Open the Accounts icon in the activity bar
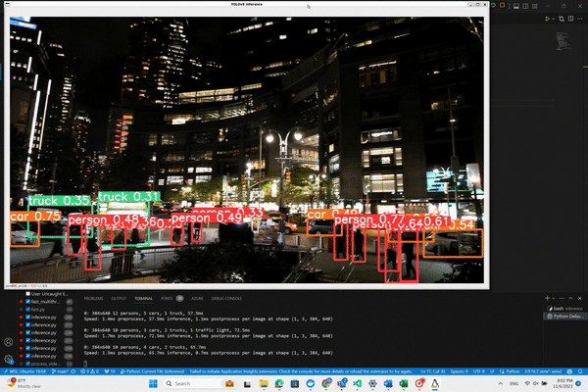The width and height of the screenshot is (588, 392). [8, 342]
